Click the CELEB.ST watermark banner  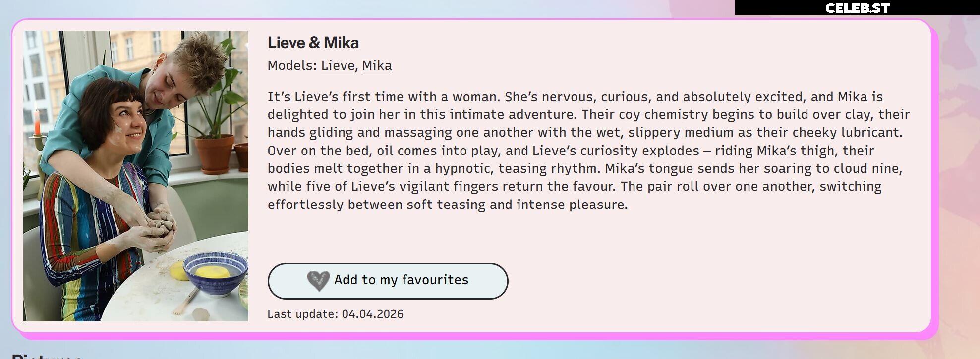click(x=857, y=8)
